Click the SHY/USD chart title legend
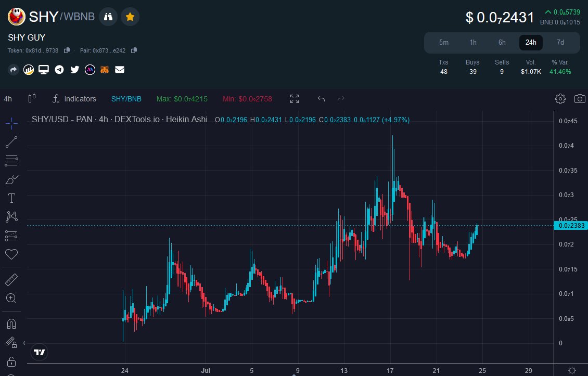The width and height of the screenshot is (588, 376). (120, 120)
